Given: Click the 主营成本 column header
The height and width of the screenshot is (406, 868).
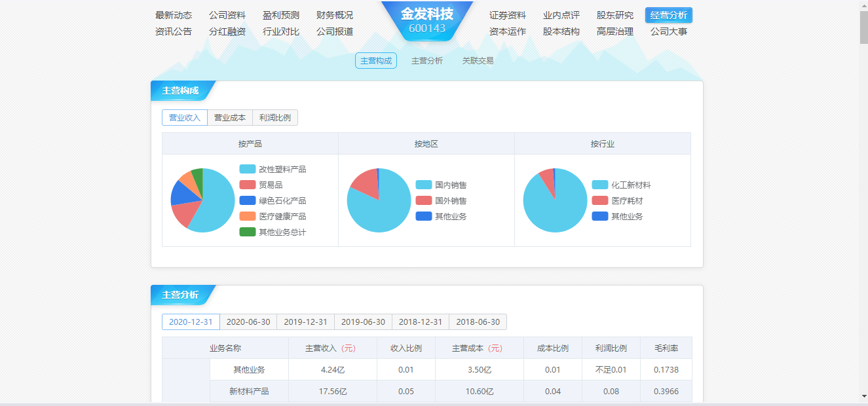Looking at the screenshot, I should pos(480,348).
